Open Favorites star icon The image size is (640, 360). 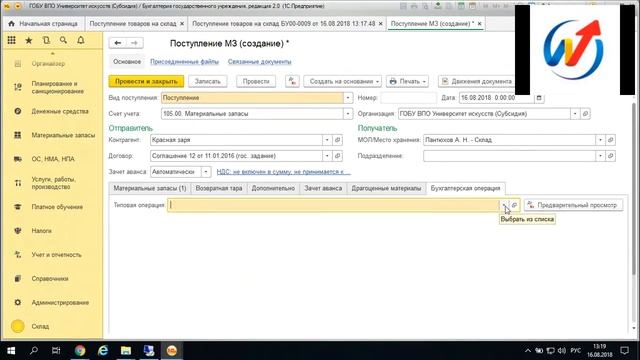click(29, 40)
